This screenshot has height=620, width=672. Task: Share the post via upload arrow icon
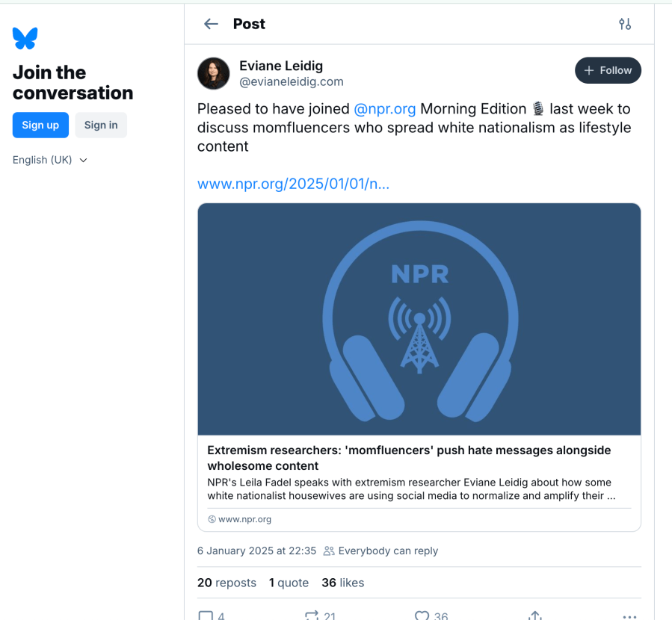534,616
